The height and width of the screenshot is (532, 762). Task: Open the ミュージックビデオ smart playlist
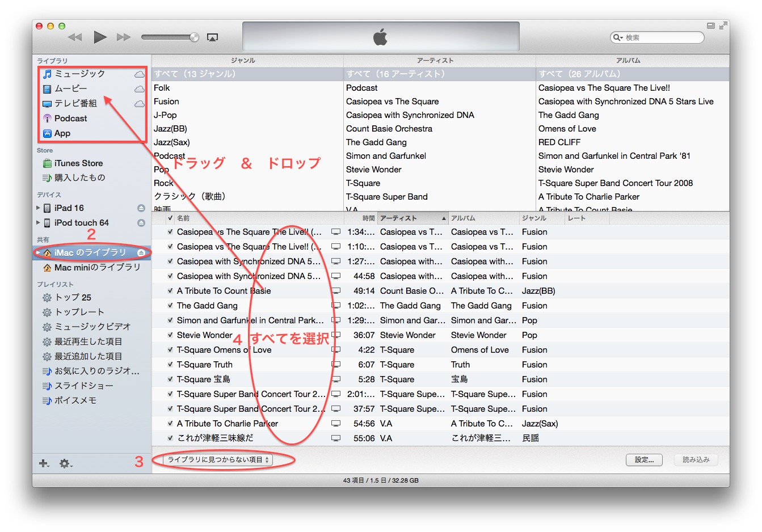click(x=86, y=327)
